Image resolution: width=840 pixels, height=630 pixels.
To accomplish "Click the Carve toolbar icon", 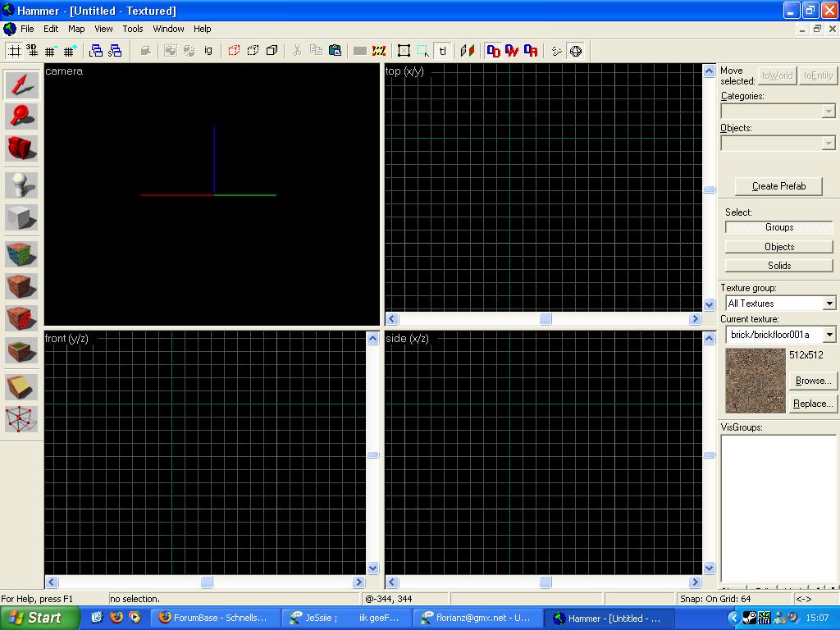I will coord(145,51).
